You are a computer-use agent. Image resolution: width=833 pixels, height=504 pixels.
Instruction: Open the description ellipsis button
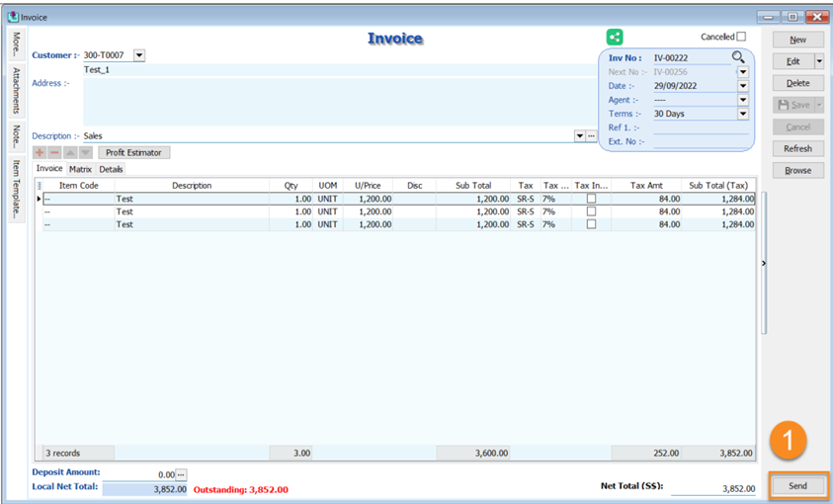pyautogui.click(x=592, y=136)
